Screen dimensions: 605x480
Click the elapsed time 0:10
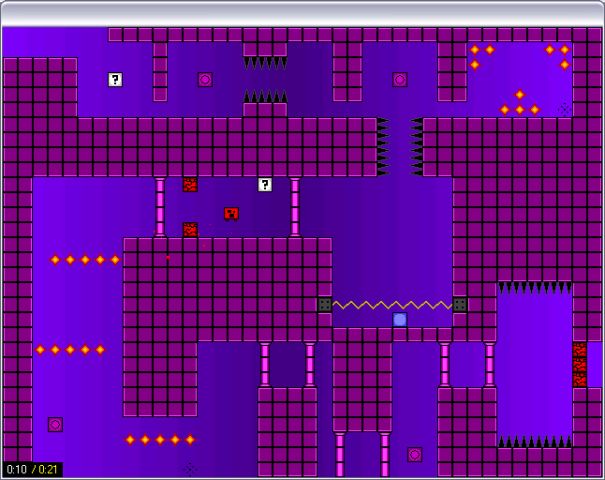point(17,470)
